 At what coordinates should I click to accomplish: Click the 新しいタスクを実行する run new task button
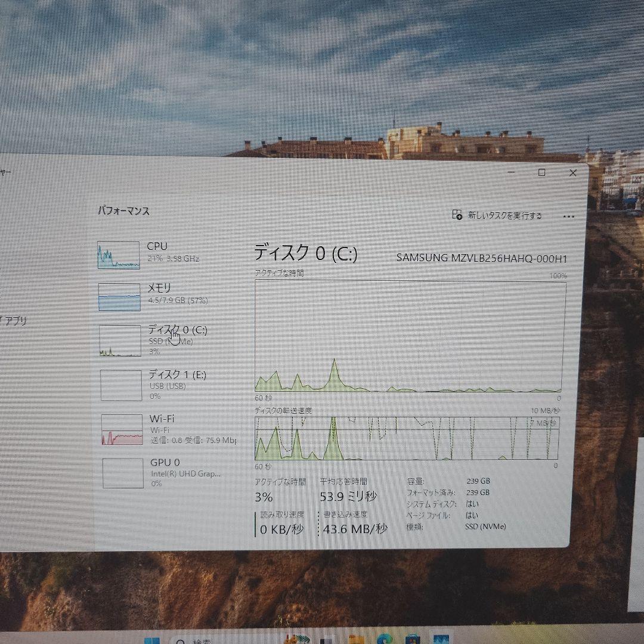click(504, 216)
